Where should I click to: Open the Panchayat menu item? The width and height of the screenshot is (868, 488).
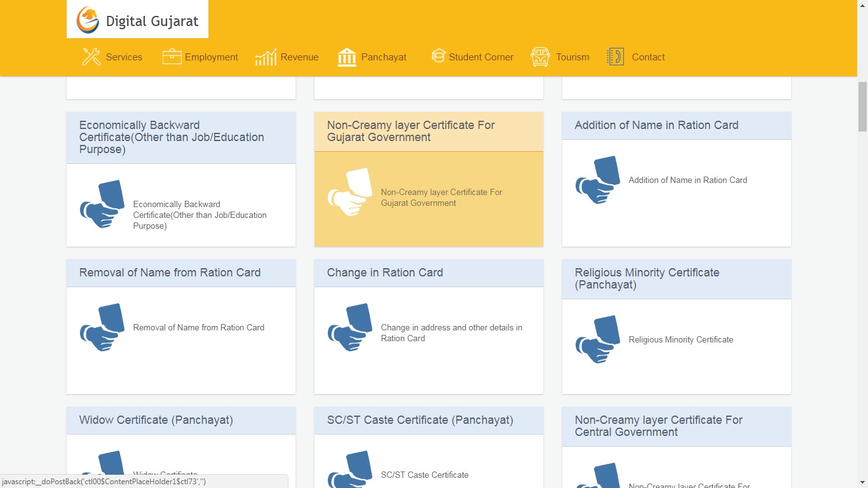click(x=383, y=57)
